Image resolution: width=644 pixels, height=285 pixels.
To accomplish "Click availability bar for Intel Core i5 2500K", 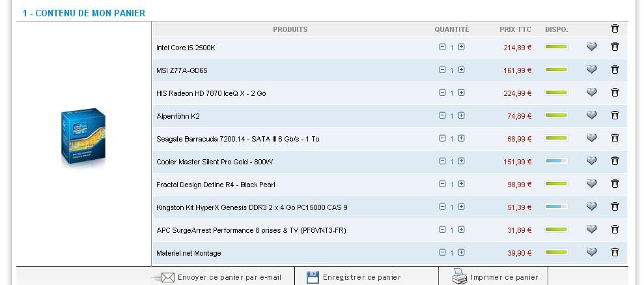I will coord(557,47).
